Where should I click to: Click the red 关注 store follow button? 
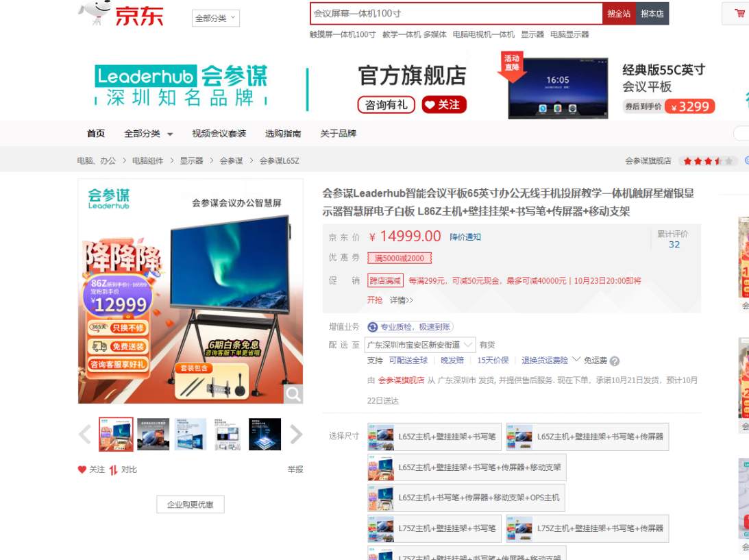(x=444, y=105)
